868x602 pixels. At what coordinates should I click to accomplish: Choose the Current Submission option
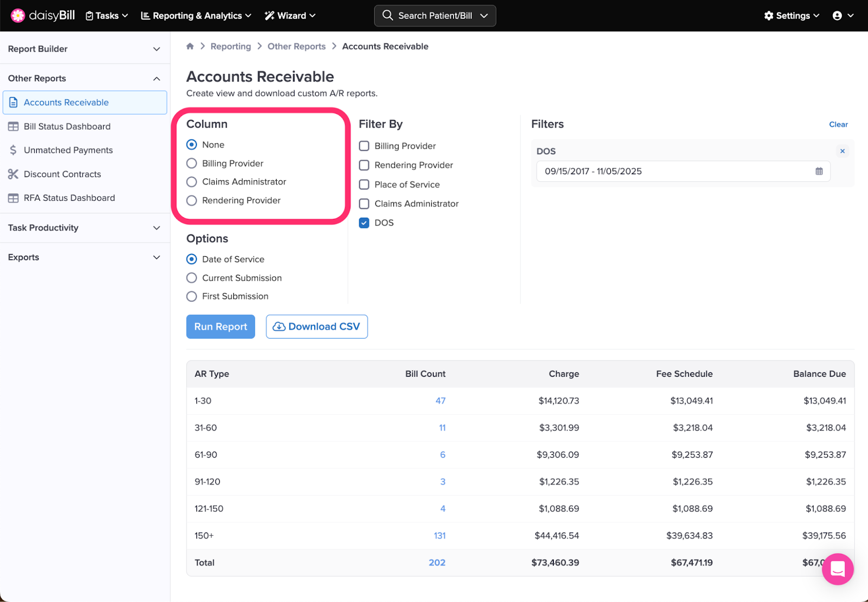(x=192, y=278)
